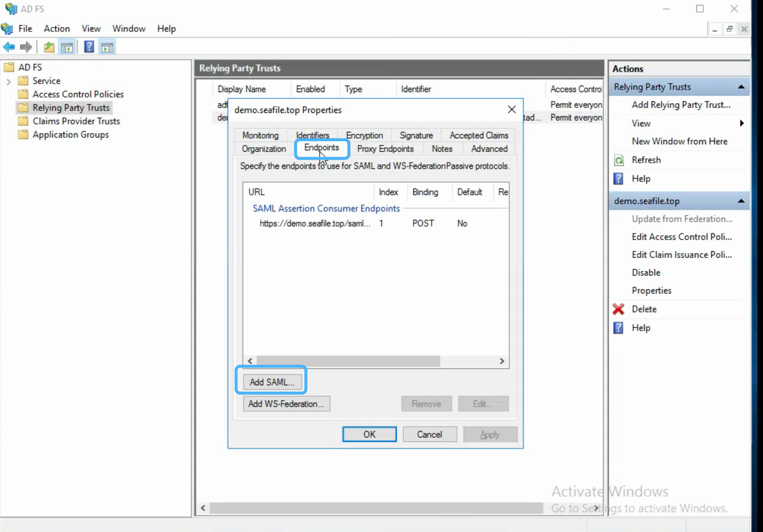The image size is (763, 532).
Task: Click the red Delete X icon
Action: tap(619, 309)
